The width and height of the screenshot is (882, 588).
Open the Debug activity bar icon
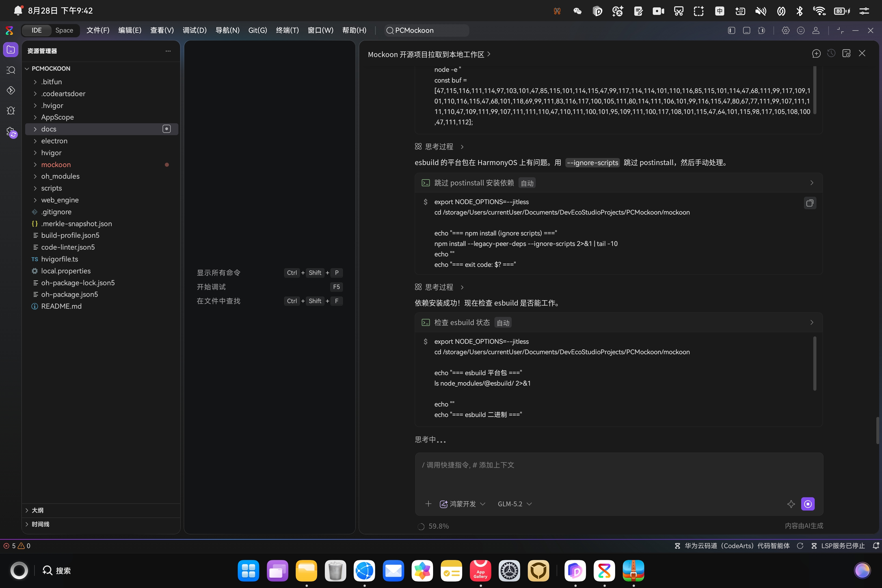coord(11,111)
